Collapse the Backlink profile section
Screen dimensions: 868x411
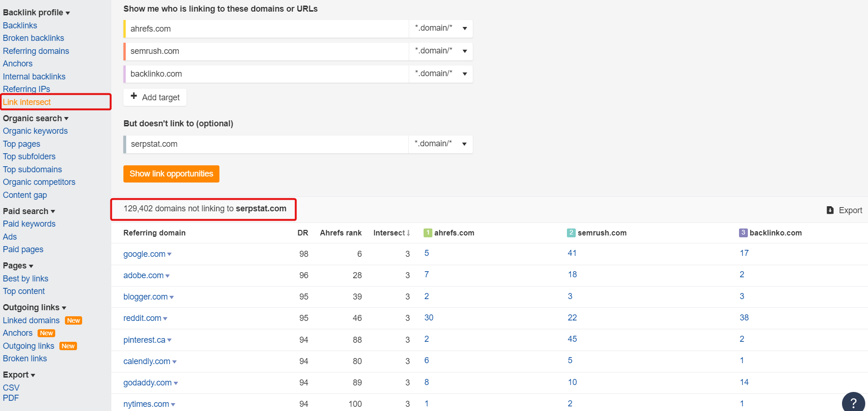pyautogui.click(x=36, y=13)
